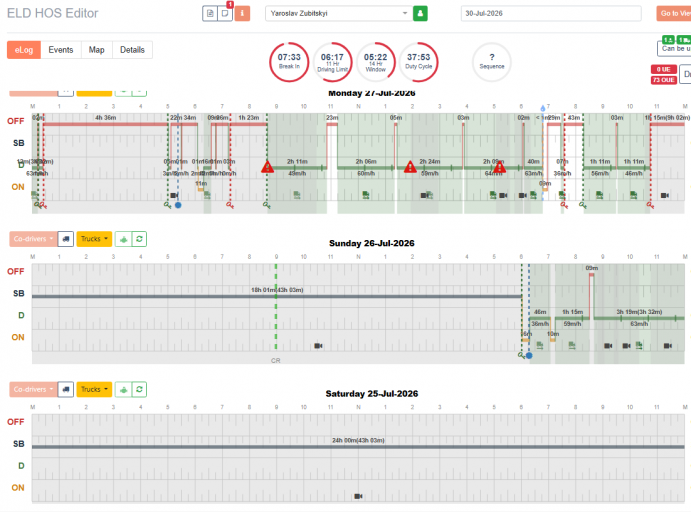Click the Go to View button
The width and height of the screenshot is (691, 512).
(674, 13)
